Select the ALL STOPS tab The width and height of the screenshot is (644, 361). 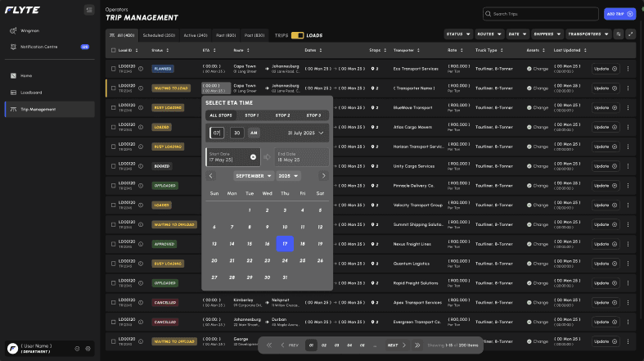[221, 115]
